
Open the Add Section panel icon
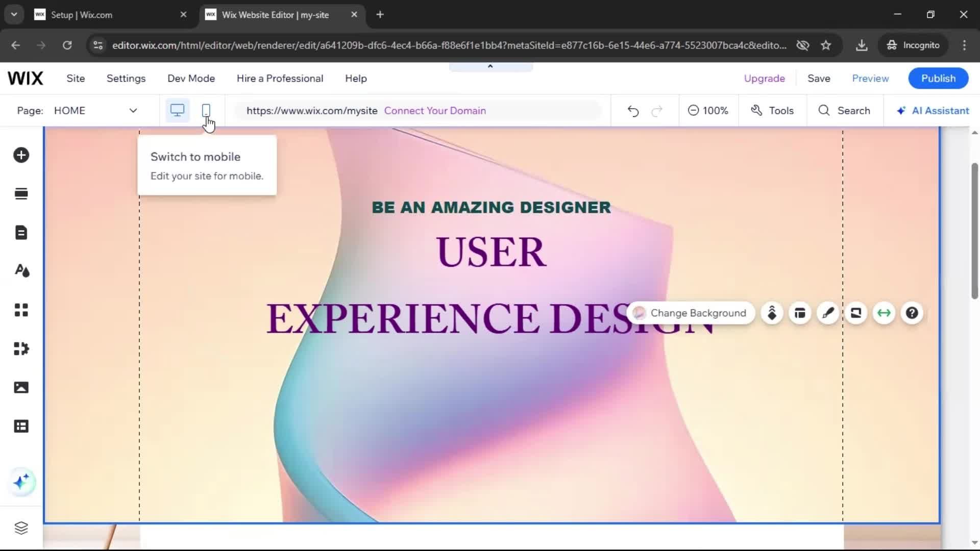[x=21, y=194]
